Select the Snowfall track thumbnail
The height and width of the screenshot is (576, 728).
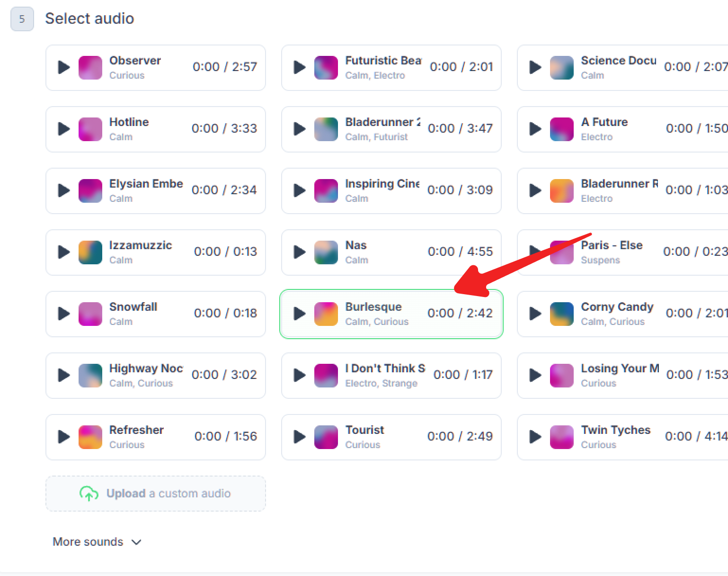point(90,314)
